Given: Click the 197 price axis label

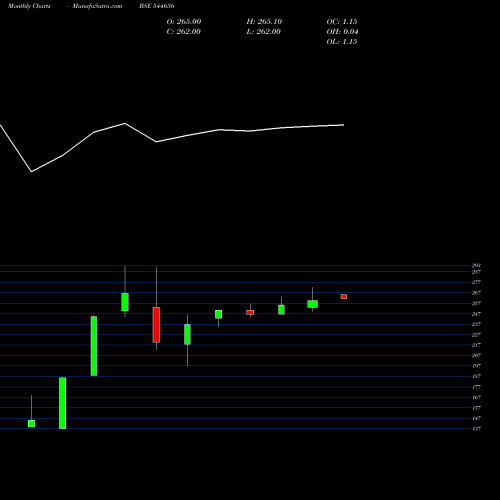Looking at the screenshot, I should (476, 366).
